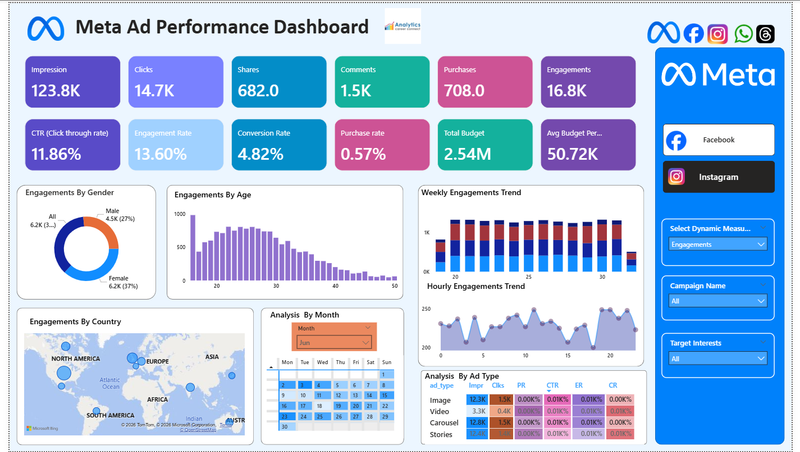Select the CTR 11.86% card
800x452 pixels.
pyautogui.click(x=72, y=145)
